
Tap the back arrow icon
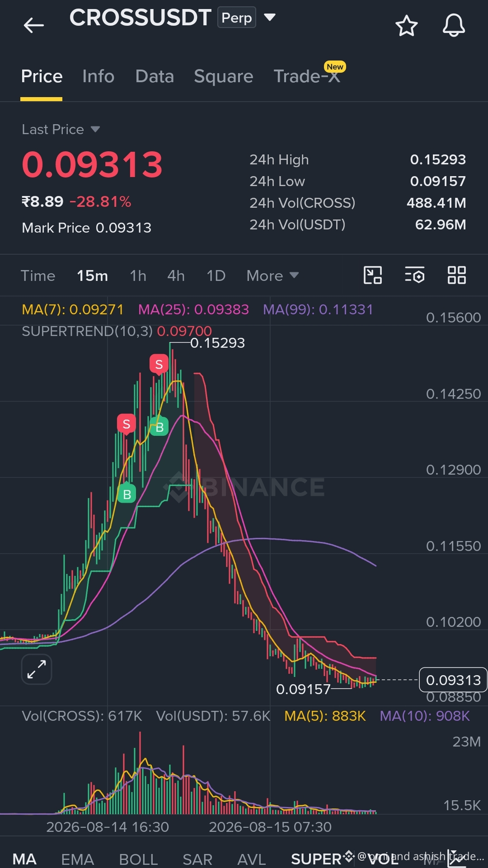(x=34, y=25)
